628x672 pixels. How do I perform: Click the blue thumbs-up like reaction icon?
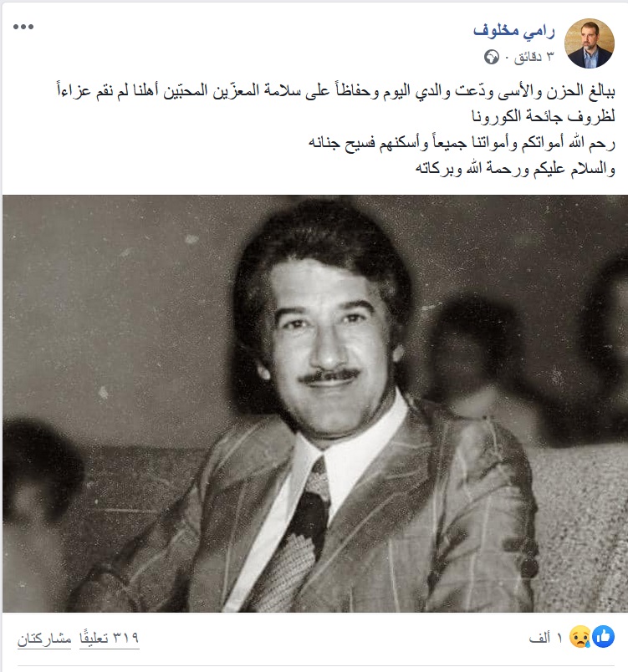click(604, 636)
